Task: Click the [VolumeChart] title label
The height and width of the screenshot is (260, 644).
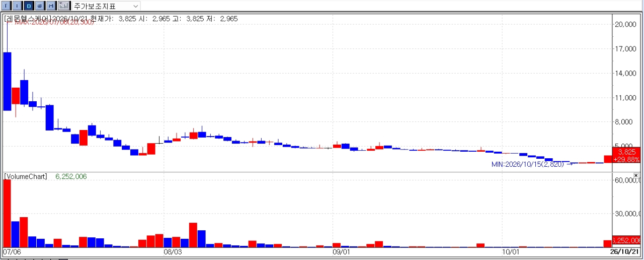Action: point(26,176)
